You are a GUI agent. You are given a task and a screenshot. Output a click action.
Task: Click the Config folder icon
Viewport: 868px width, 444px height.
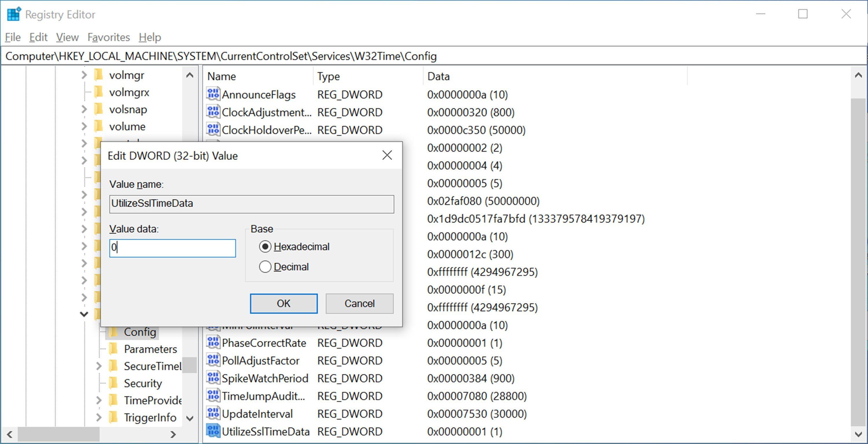113,332
